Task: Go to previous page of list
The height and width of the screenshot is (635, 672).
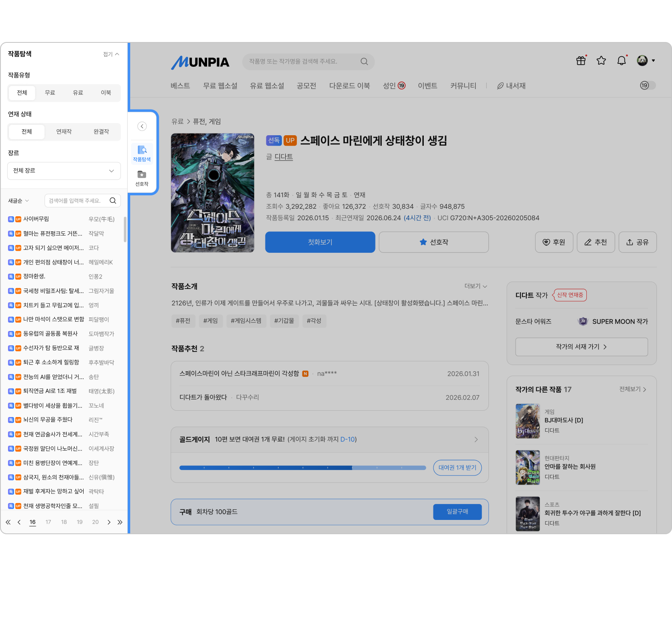Action: [x=19, y=522]
